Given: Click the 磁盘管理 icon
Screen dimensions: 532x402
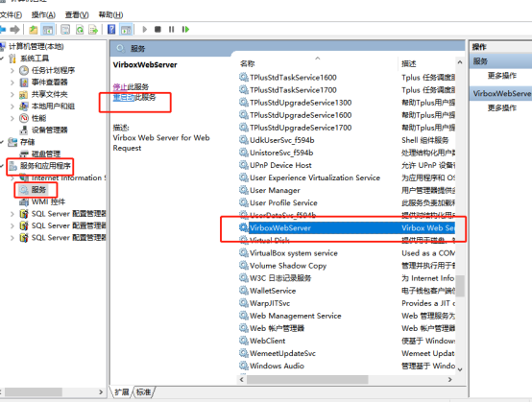Looking at the screenshot, I should coord(24,154).
